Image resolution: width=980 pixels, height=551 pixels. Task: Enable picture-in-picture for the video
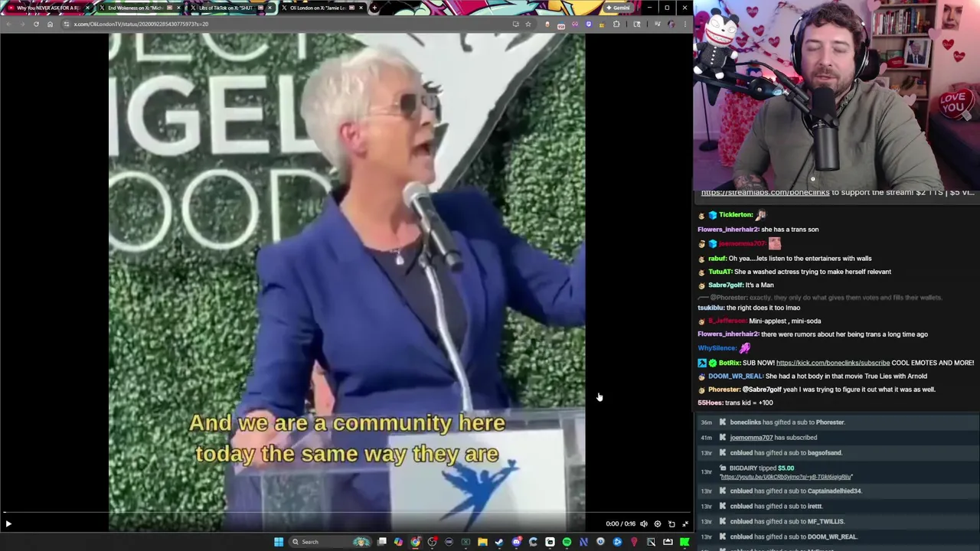(x=671, y=524)
